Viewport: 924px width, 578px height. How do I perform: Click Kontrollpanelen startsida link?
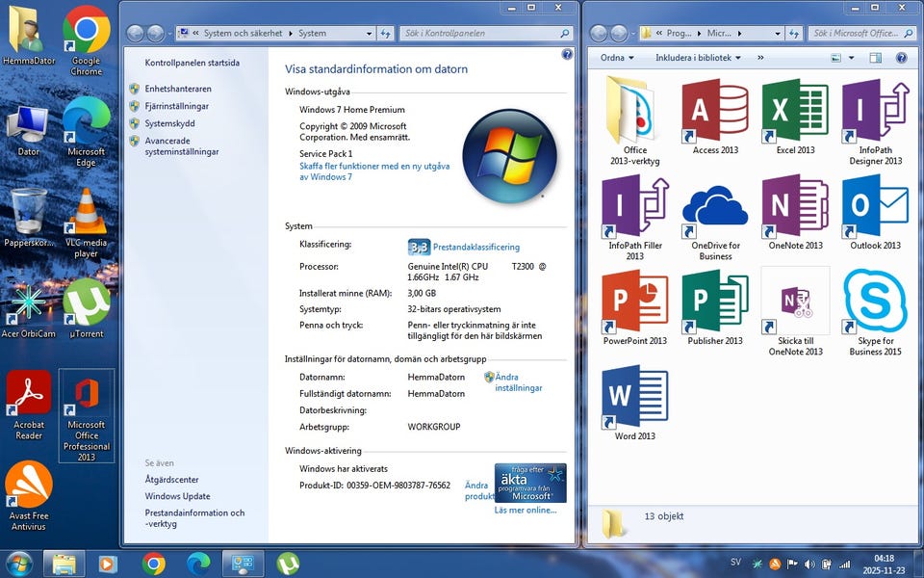[192, 63]
